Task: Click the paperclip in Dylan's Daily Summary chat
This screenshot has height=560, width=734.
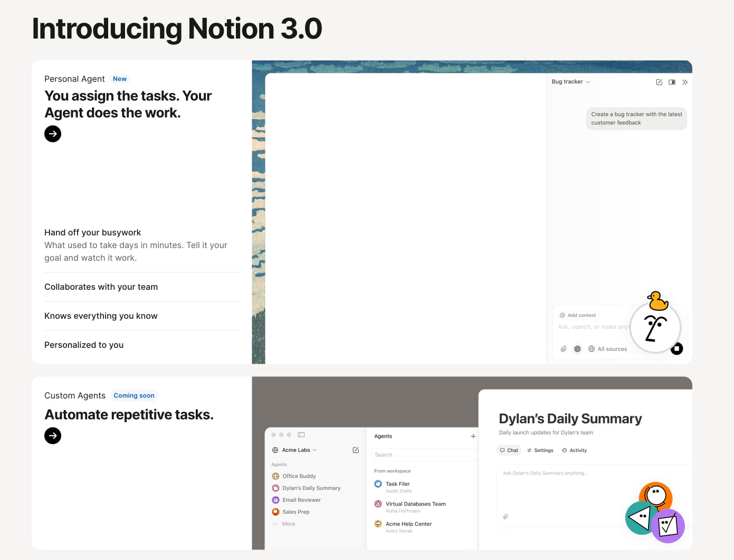Action: (x=505, y=517)
